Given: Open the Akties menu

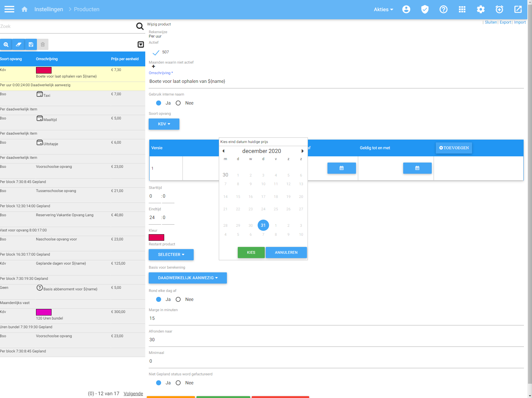Looking at the screenshot, I should point(383,9).
